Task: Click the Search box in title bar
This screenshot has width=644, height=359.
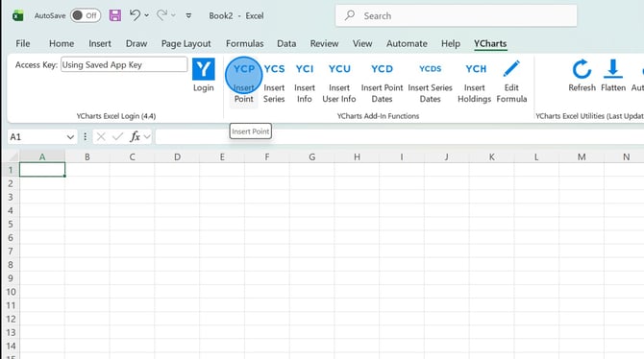Action: click(x=456, y=15)
